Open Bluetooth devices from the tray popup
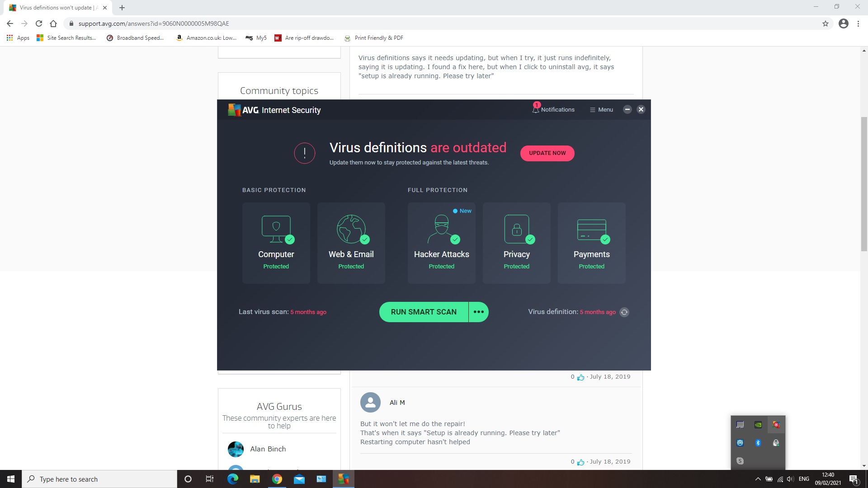The image size is (868, 488). point(758,443)
